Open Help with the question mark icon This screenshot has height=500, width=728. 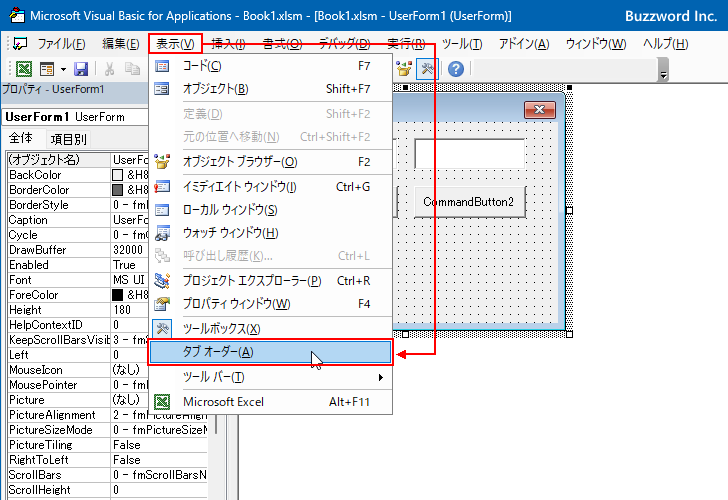pos(456,69)
